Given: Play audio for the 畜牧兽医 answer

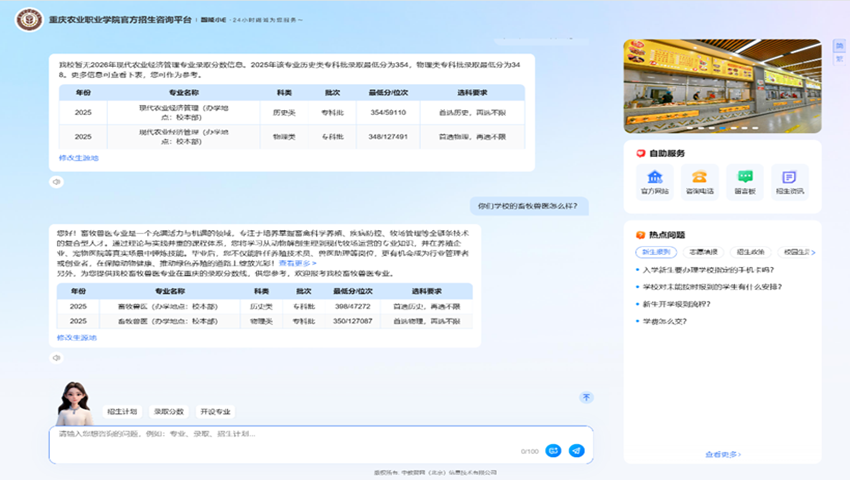Looking at the screenshot, I should point(57,357).
